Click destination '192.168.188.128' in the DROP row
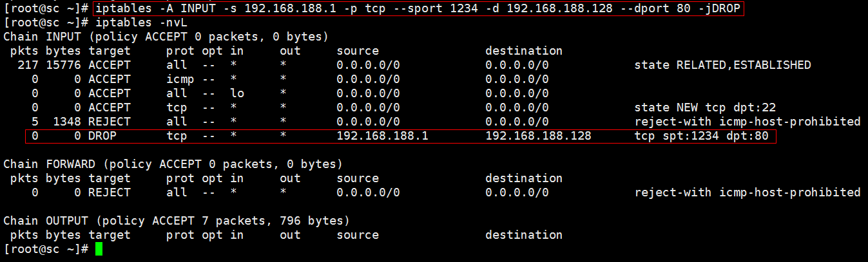 point(538,136)
